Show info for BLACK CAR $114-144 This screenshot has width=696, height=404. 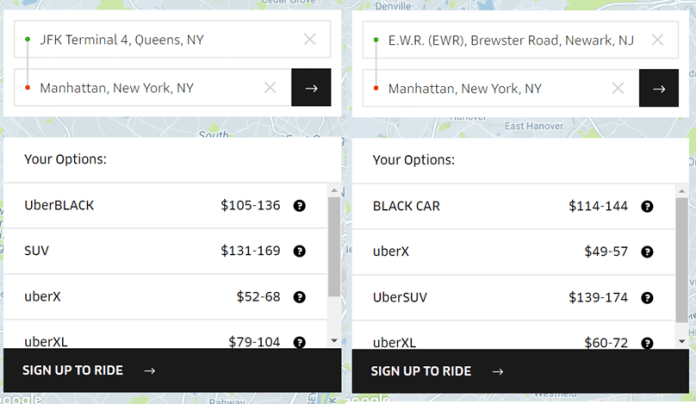tap(647, 206)
